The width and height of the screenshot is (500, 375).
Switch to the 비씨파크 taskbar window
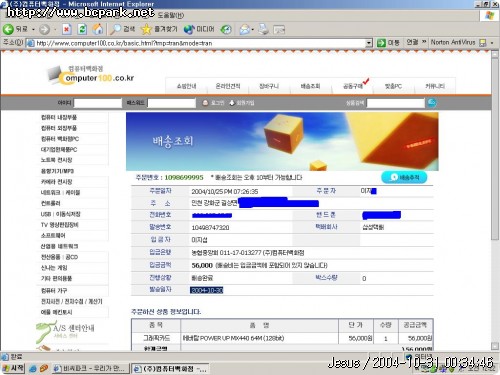coord(91,368)
